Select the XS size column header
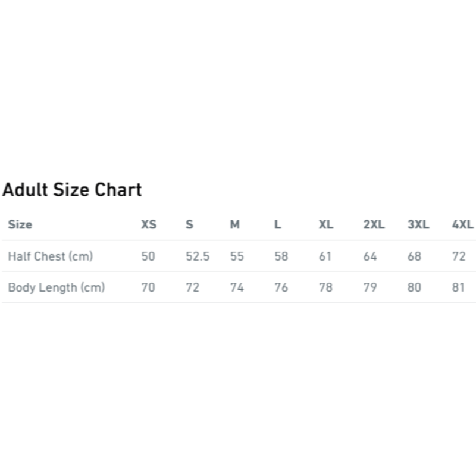476x476 pixels. pyautogui.click(x=149, y=225)
